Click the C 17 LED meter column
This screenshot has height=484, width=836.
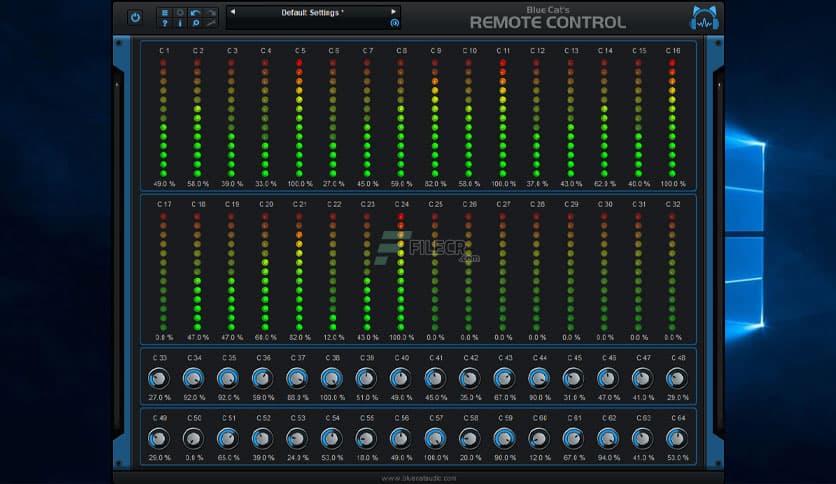[164, 272]
